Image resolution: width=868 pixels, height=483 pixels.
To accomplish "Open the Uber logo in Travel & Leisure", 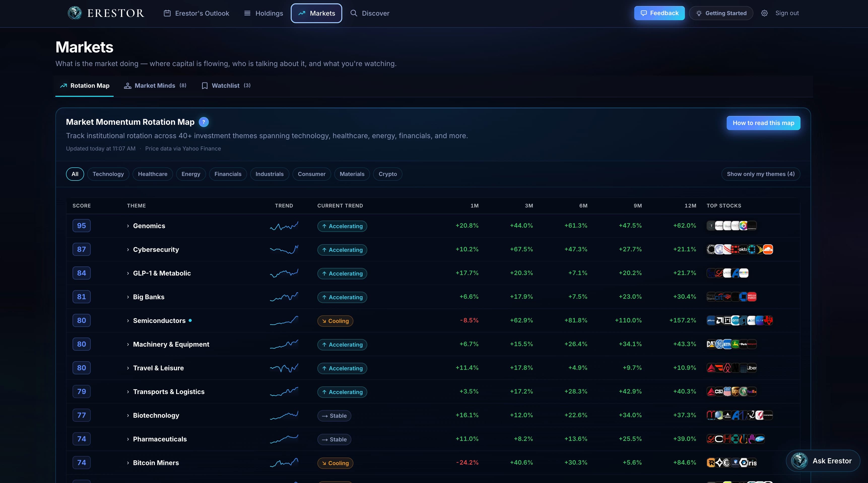I will [752, 368].
